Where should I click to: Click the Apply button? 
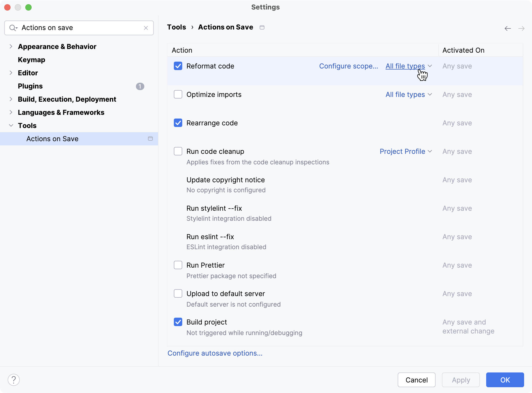(x=461, y=380)
